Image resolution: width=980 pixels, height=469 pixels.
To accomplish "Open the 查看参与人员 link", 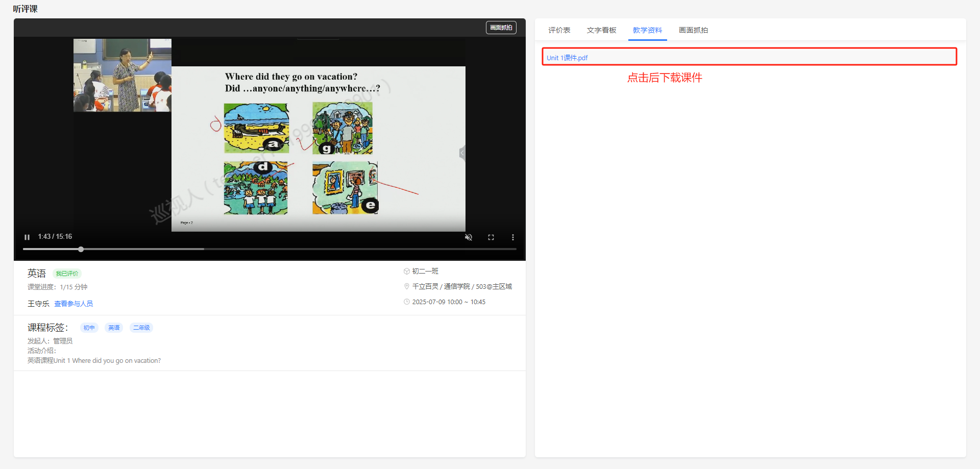I will (73, 304).
